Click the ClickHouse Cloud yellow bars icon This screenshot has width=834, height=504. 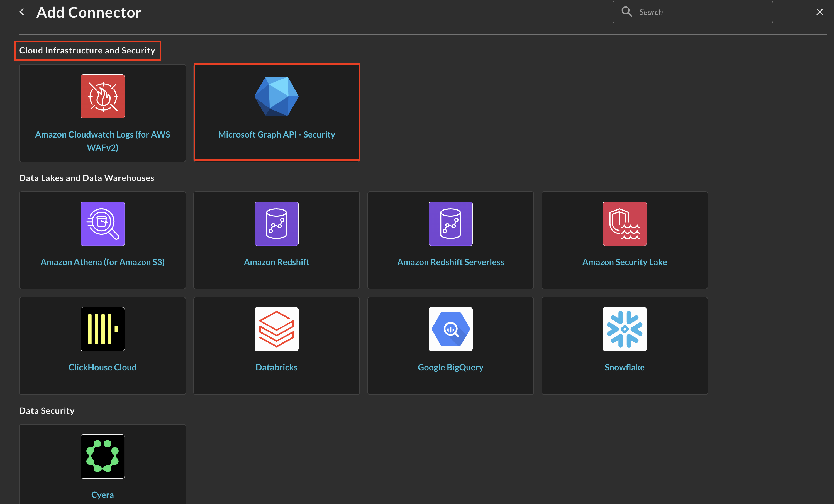click(103, 329)
